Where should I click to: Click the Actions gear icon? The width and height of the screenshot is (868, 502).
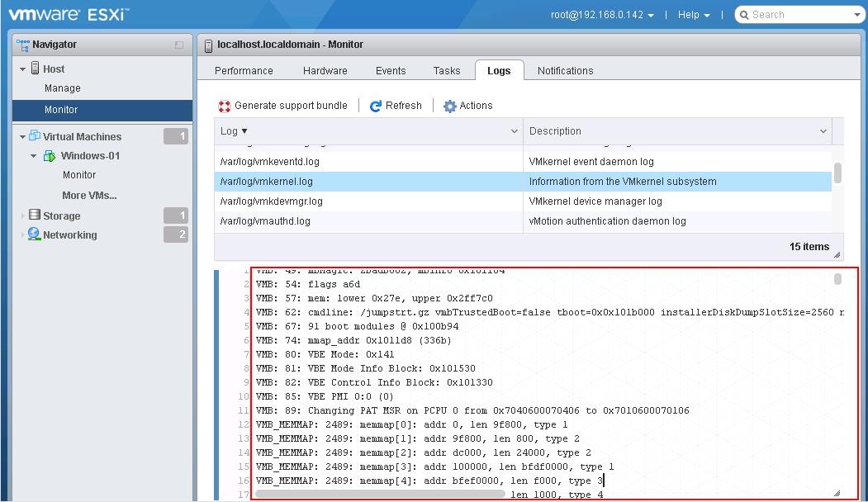(x=450, y=107)
